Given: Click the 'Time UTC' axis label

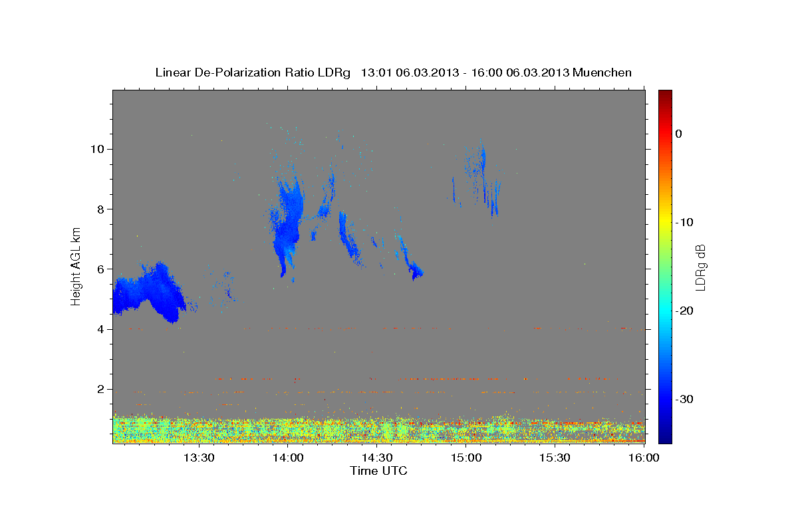Looking at the screenshot, I should point(378,471).
